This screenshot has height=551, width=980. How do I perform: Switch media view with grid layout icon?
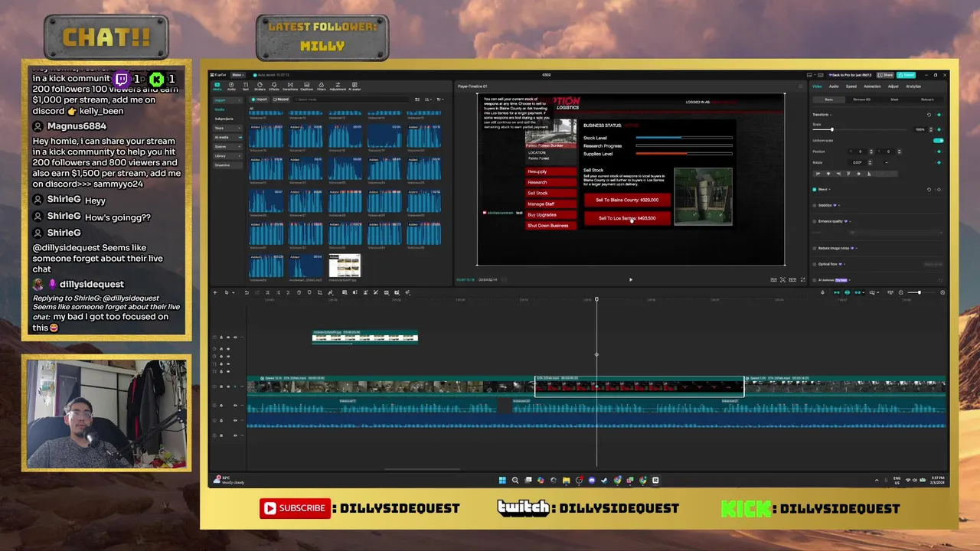[417, 99]
